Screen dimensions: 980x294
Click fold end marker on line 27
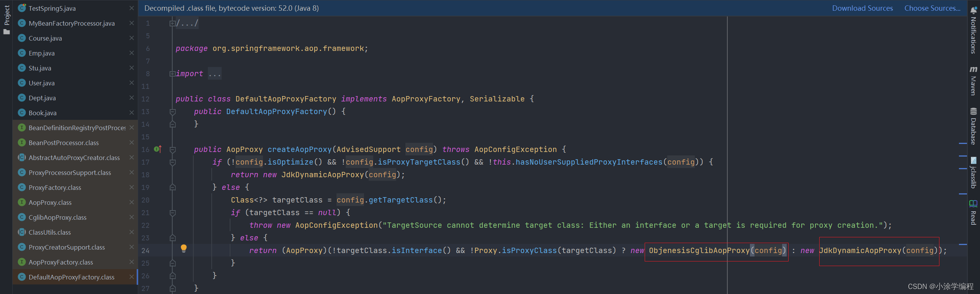tap(173, 288)
